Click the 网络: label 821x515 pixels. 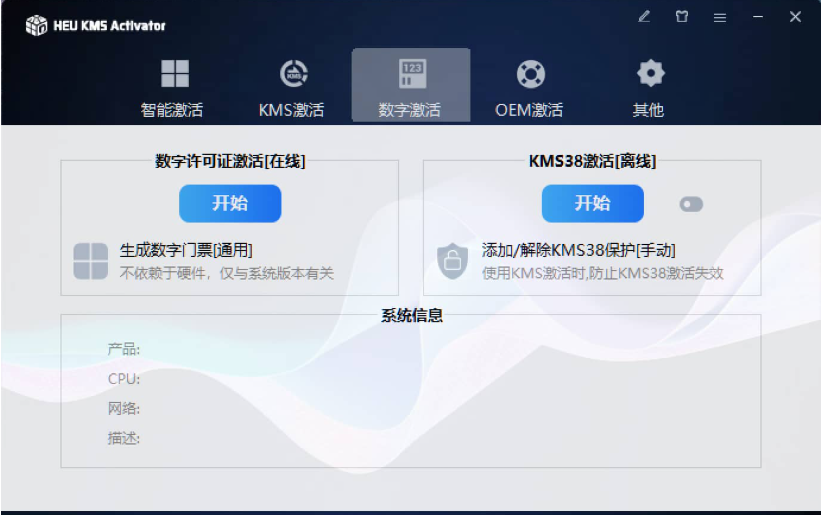[x=124, y=408]
